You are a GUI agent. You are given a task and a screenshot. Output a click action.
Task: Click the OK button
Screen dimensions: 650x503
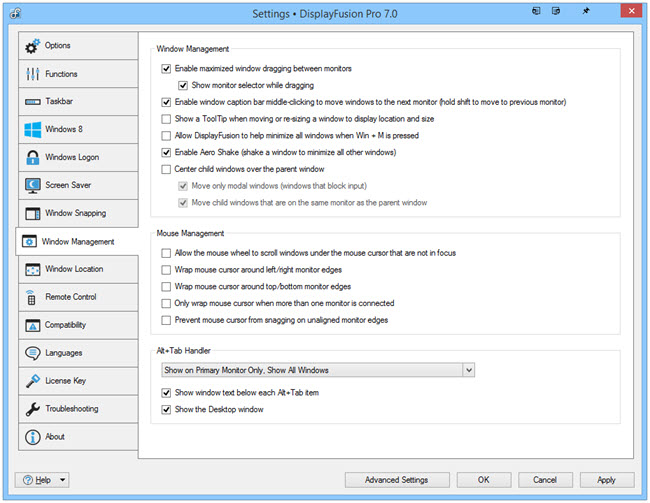[x=484, y=480]
